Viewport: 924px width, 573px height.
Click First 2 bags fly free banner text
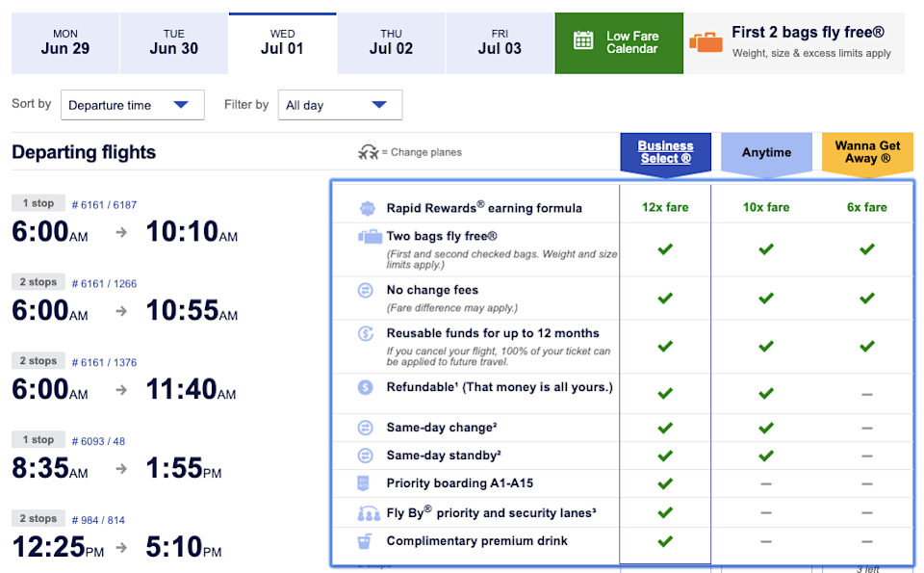808,33
